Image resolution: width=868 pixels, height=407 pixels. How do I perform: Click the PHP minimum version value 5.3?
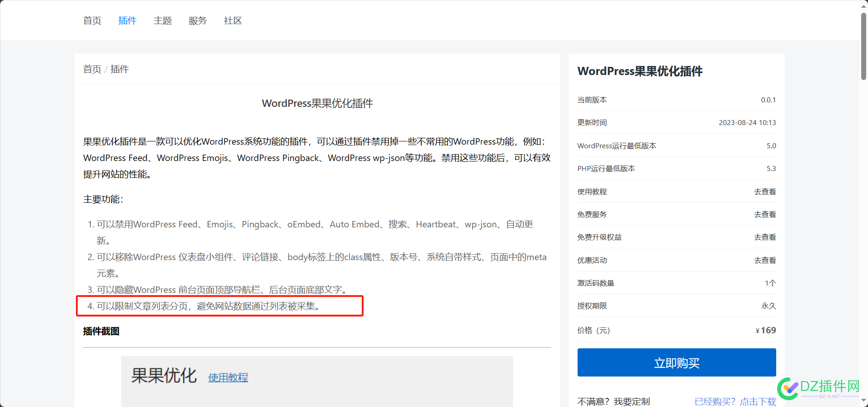(771, 168)
